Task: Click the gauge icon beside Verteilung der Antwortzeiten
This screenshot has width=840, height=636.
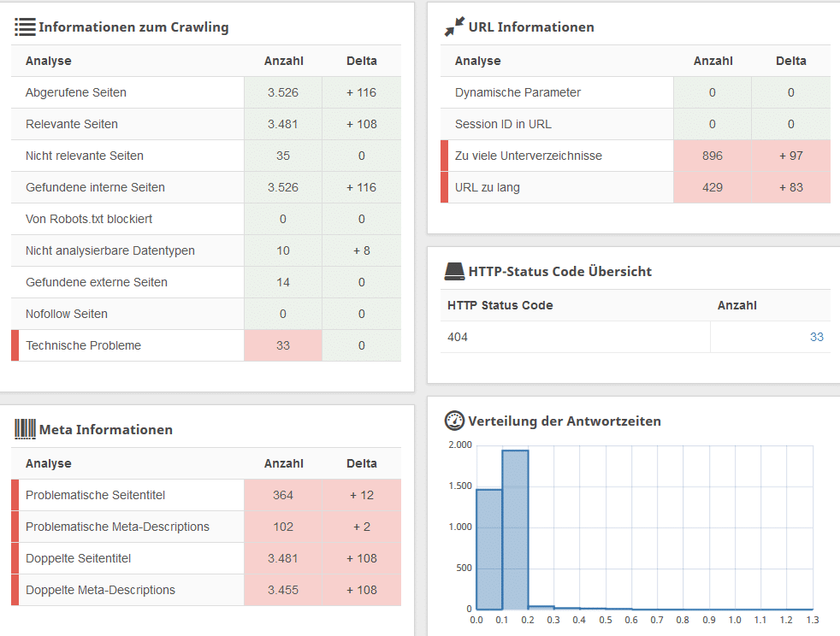Action: (x=454, y=421)
